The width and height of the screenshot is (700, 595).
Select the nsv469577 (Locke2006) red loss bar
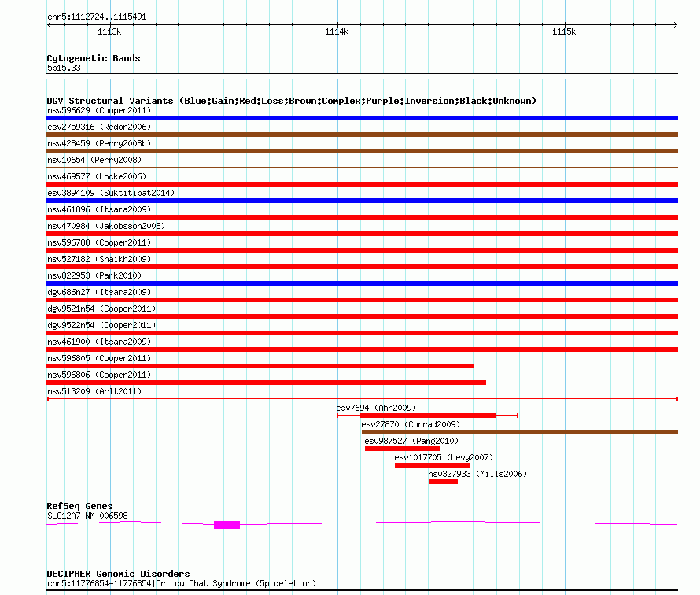tap(362, 184)
